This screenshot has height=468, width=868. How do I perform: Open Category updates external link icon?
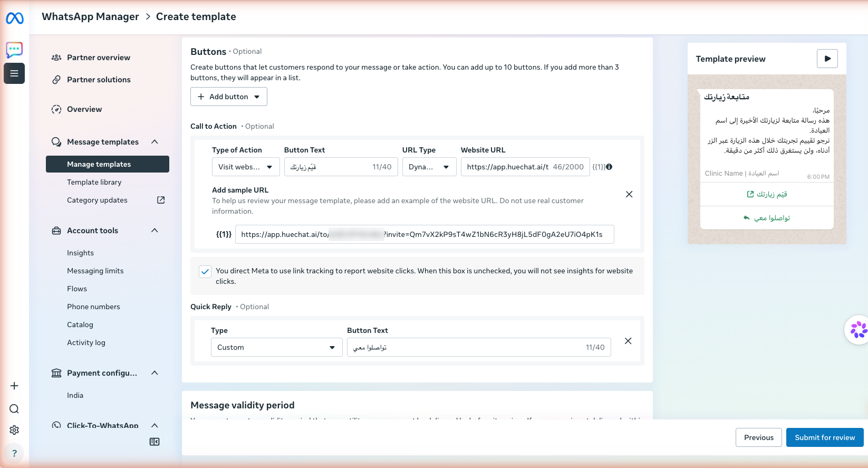coord(161,200)
